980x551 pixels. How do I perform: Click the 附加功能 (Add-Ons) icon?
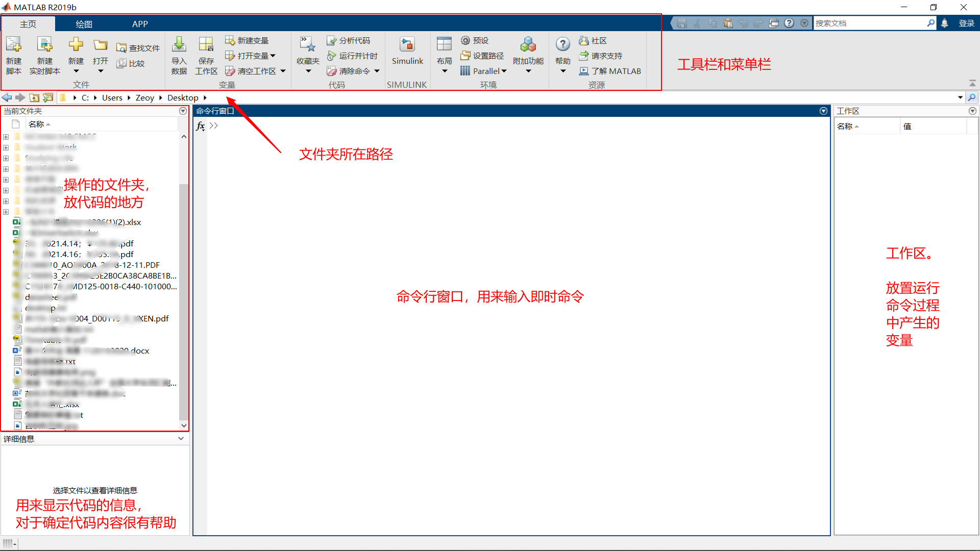(x=528, y=45)
